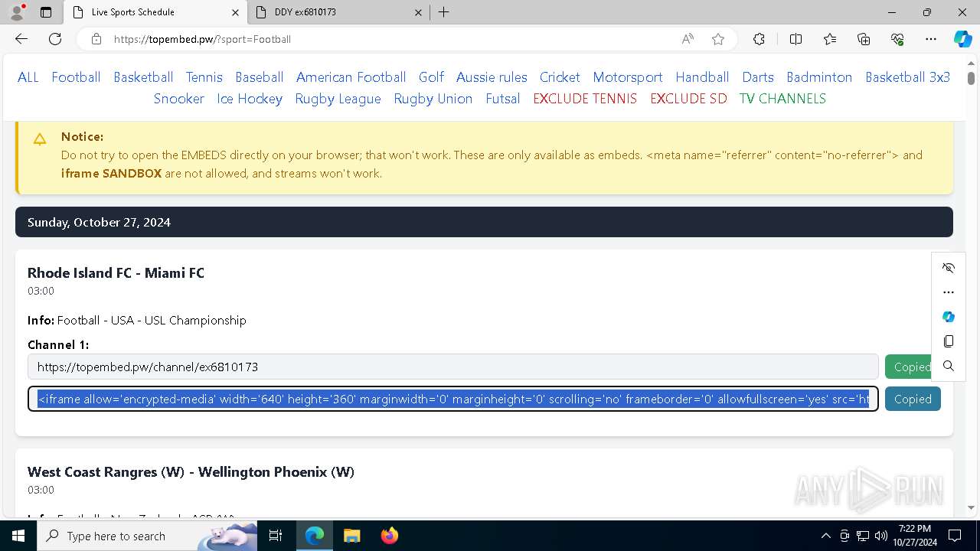Open Settings and more menu
This screenshot has width=980, height=551.
pos(931,39)
